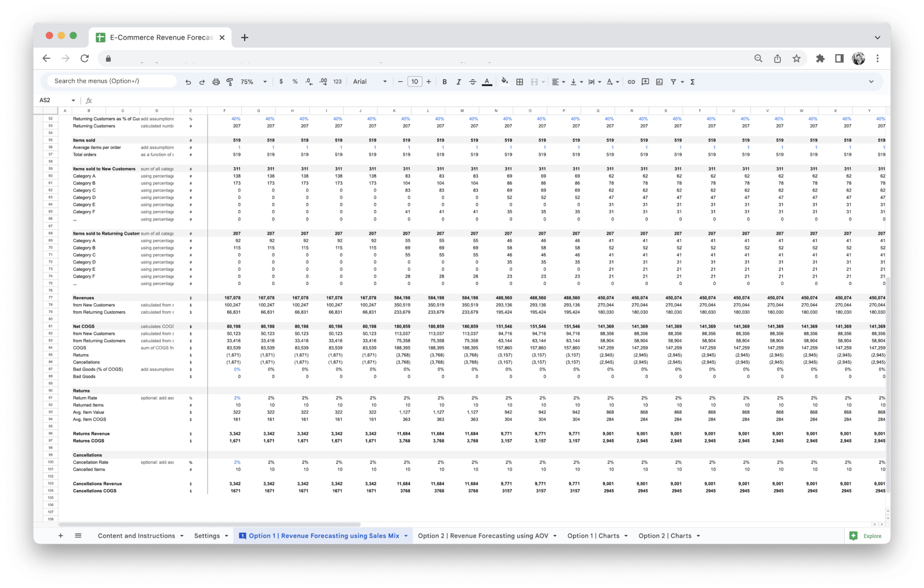
Task: Insert a link into the cell
Action: (x=631, y=82)
